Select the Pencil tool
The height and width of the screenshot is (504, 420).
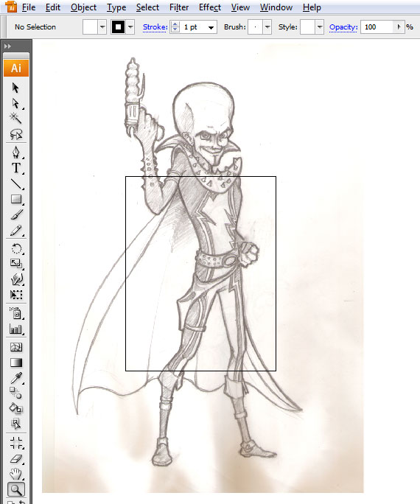(15, 231)
